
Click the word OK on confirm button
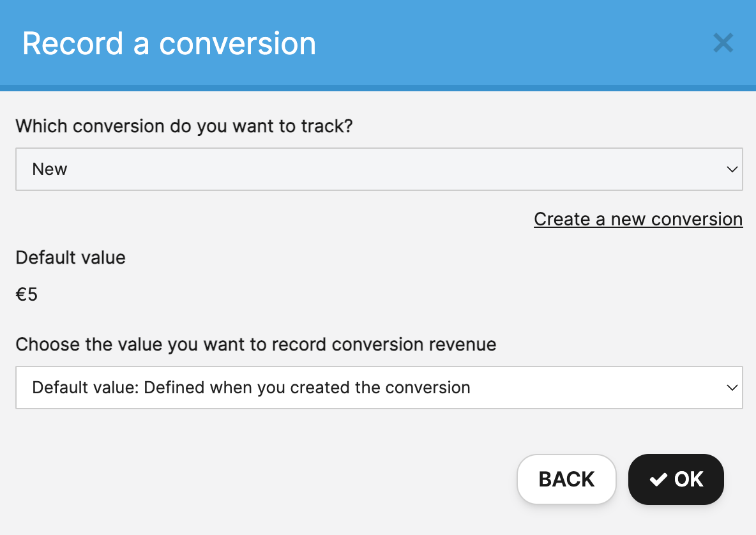688,479
